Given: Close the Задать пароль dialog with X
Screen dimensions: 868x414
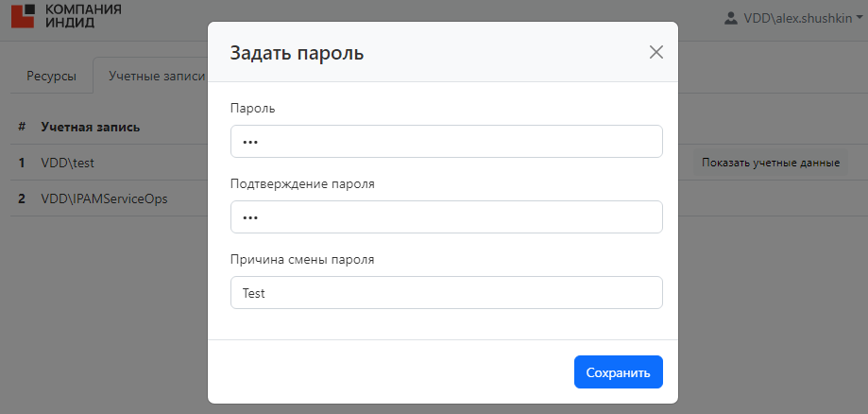Looking at the screenshot, I should tap(656, 52).
